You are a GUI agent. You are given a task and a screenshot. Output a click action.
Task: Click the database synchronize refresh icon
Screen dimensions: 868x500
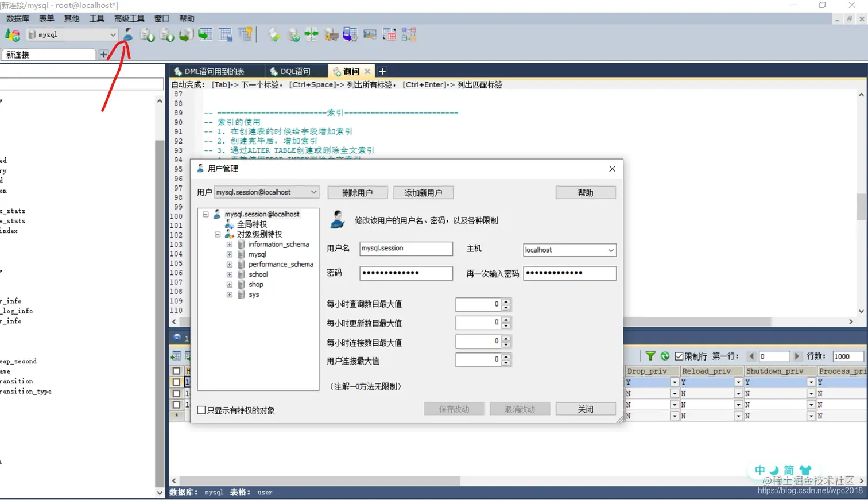coord(293,35)
